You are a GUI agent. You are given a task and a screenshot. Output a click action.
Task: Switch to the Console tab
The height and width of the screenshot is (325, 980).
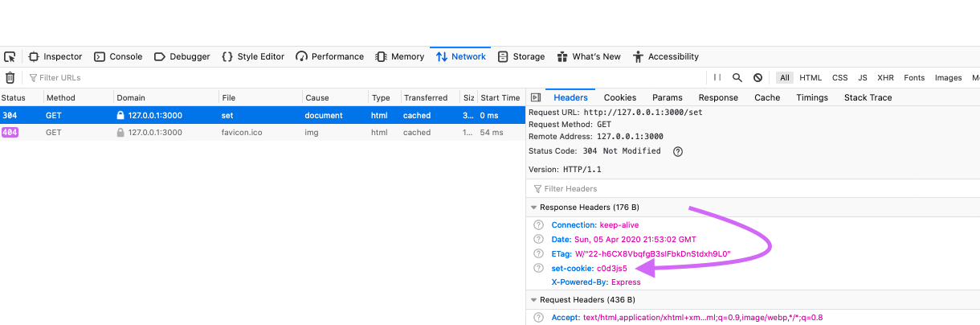118,57
